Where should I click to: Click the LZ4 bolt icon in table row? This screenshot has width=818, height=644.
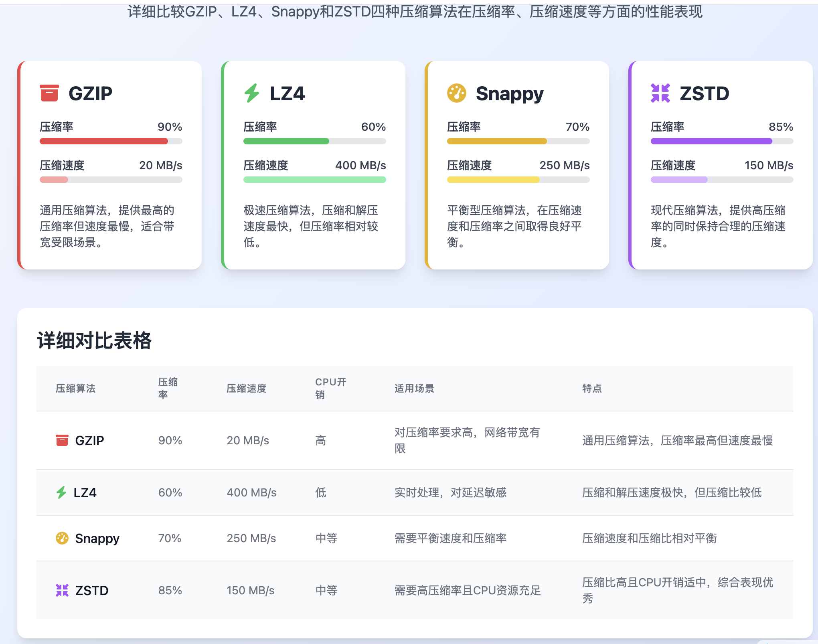click(x=61, y=492)
